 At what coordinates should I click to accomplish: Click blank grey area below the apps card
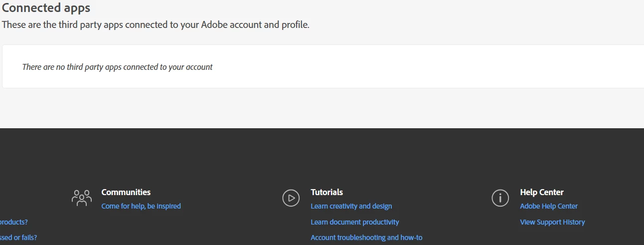pyautogui.click(x=319, y=109)
